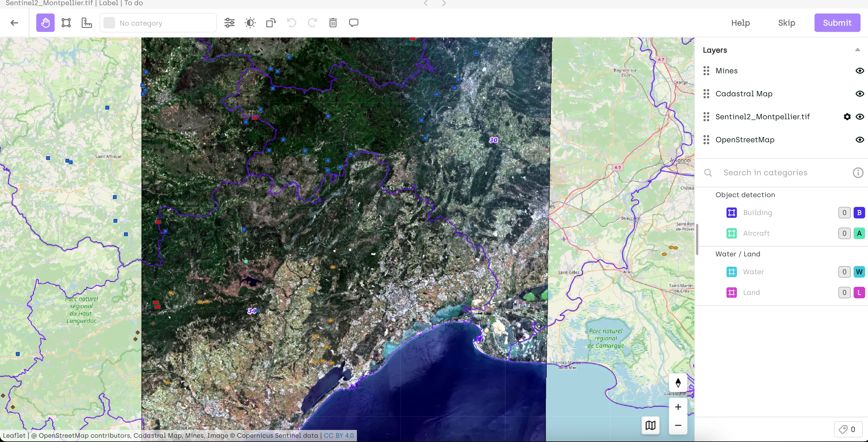Select the ruler measurement tool
Viewport: 868px width, 442px height.
[87, 23]
